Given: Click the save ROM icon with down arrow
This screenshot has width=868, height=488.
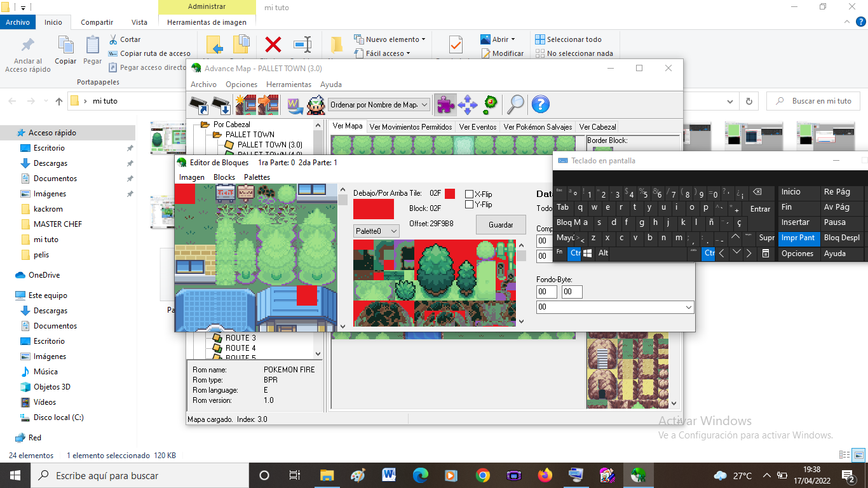Looking at the screenshot, I should click(x=221, y=104).
